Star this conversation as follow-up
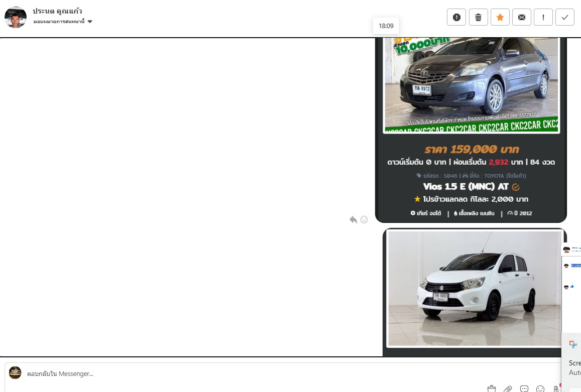 (x=500, y=17)
